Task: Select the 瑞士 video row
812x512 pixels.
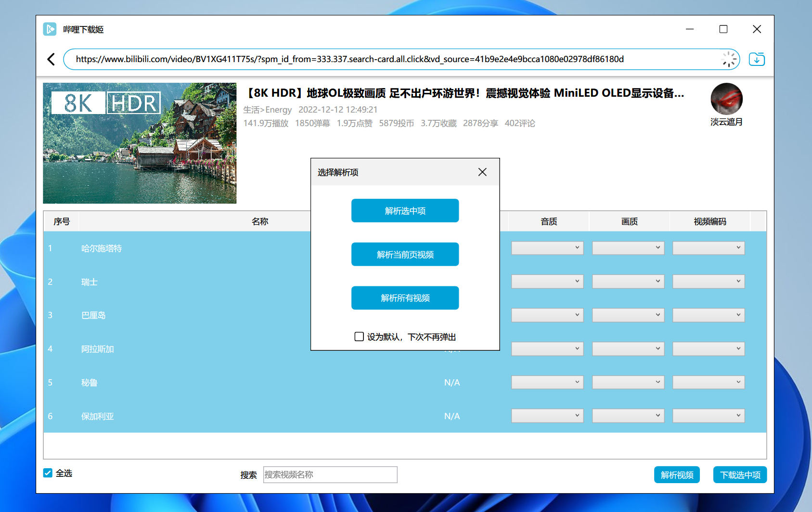Action: pyautogui.click(x=405, y=282)
